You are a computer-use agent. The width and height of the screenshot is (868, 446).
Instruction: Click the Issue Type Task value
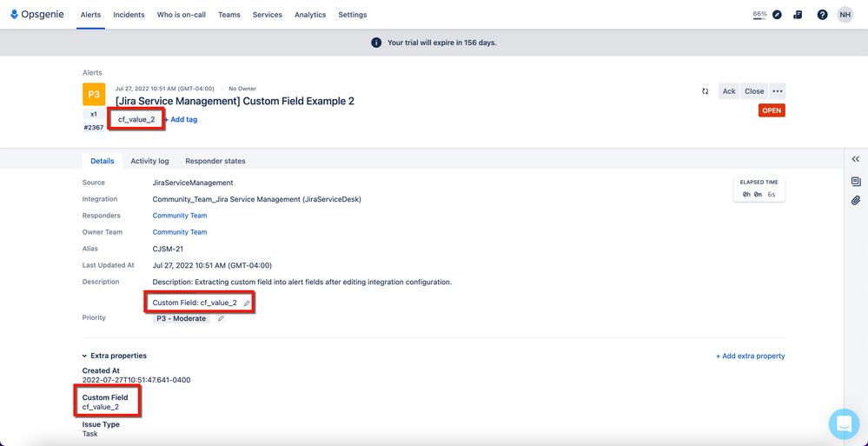[89, 434]
